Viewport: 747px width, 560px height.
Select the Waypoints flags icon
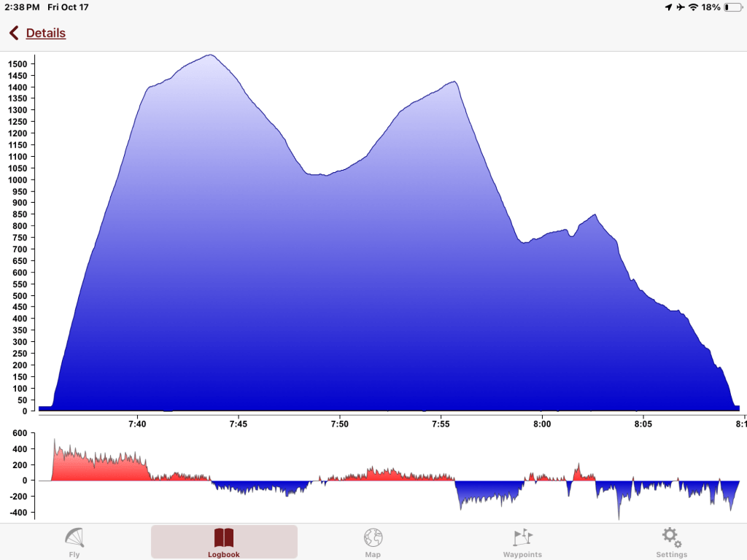click(522, 538)
